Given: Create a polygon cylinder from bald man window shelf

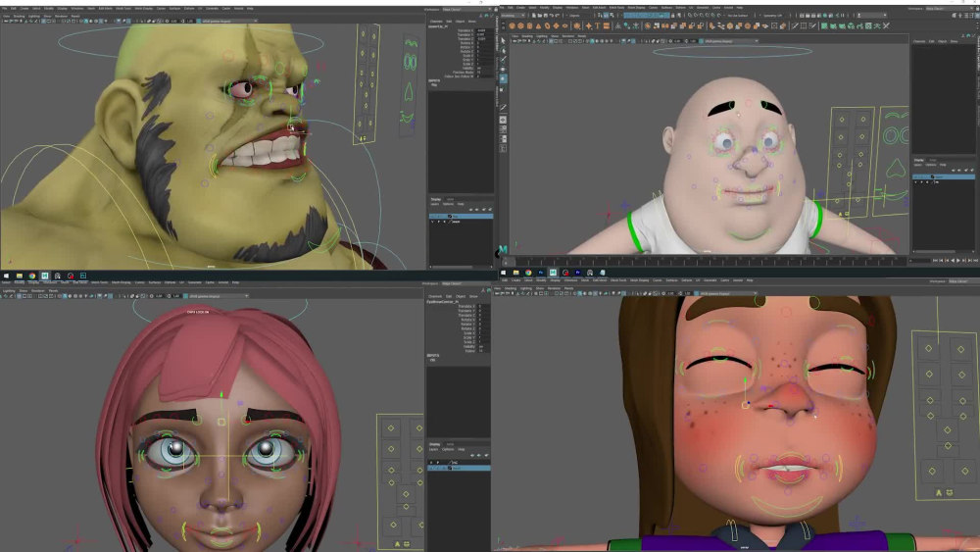Looking at the screenshot, I should [x=529, y=25].
